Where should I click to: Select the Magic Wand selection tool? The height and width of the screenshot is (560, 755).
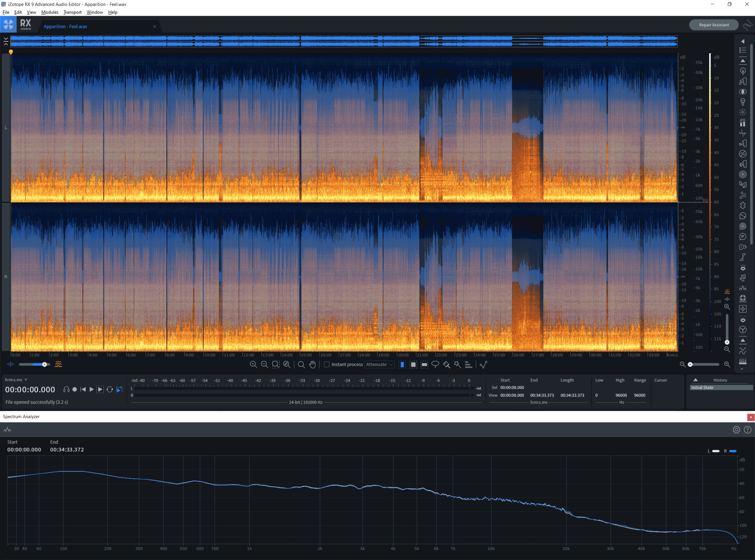[457, 364]
